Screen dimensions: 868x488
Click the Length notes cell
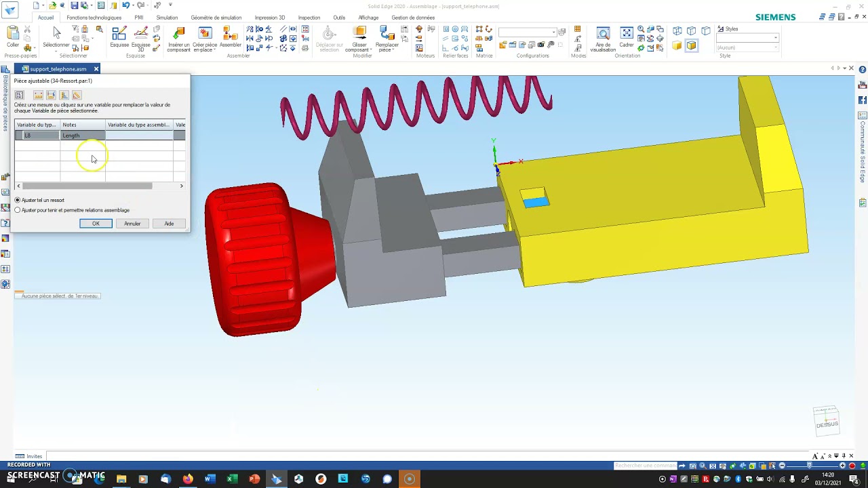coord(83,136)
